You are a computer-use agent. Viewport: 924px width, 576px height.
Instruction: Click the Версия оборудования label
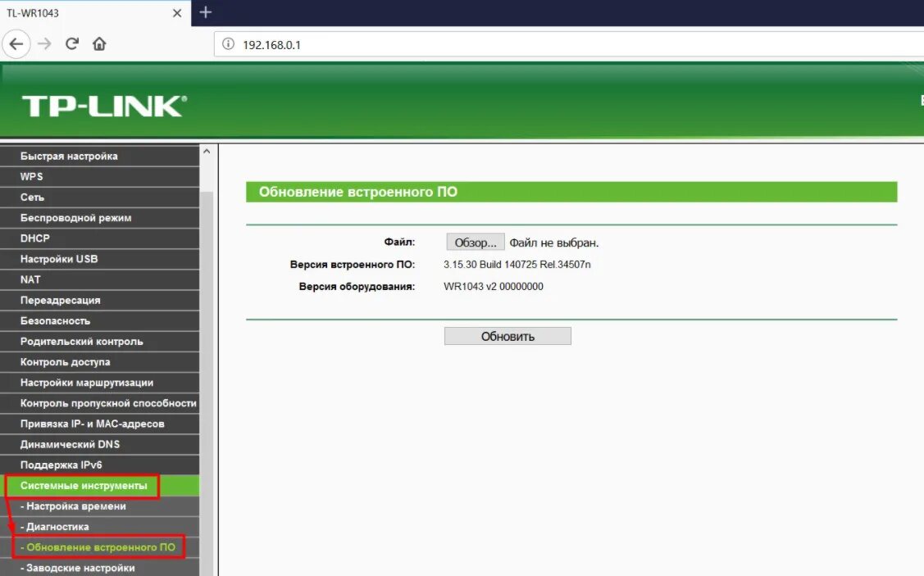click(357, 287)
